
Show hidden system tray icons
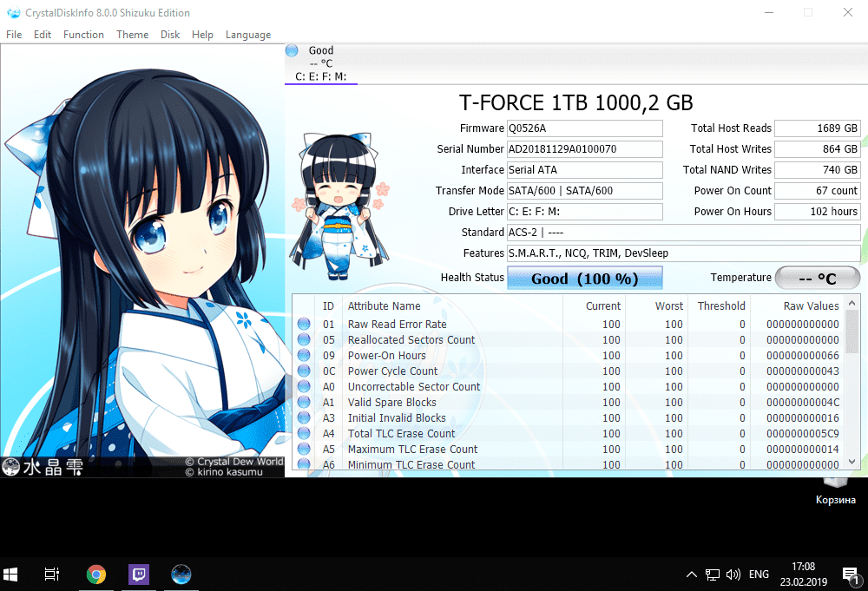(x=692, y=575)
